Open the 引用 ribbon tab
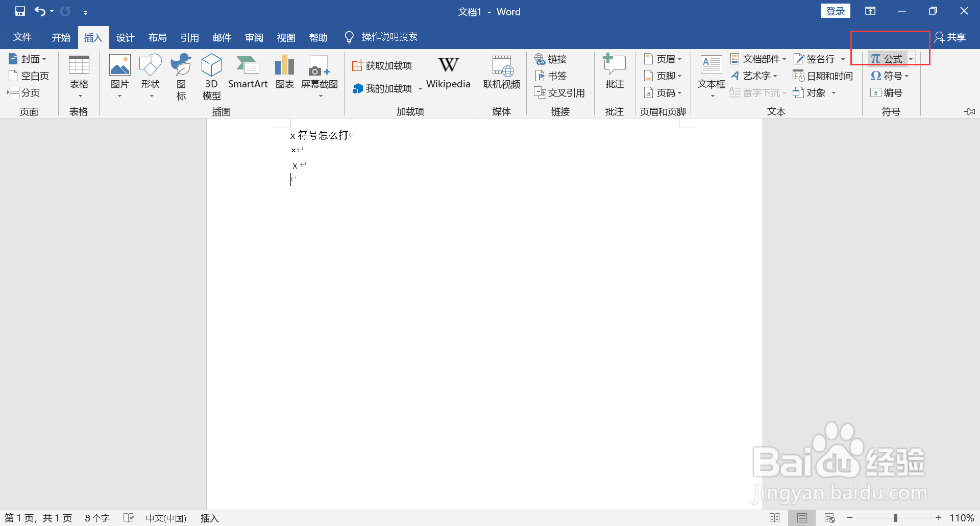Screen dimensions: 980x526 [189, 37]
